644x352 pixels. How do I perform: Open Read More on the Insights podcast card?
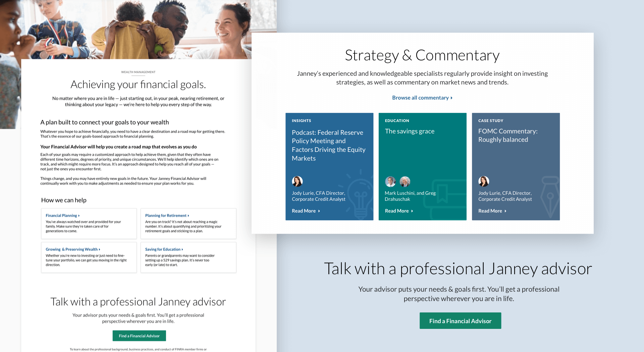306,211
